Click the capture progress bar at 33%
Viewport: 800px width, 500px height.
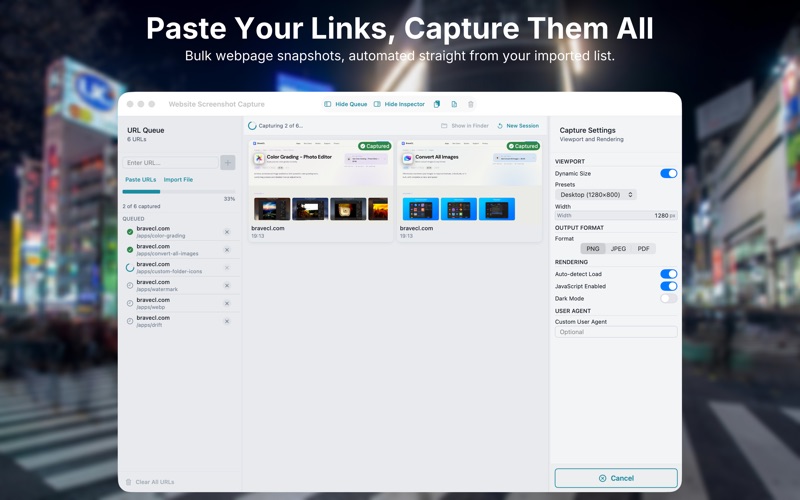click(179, 192)
